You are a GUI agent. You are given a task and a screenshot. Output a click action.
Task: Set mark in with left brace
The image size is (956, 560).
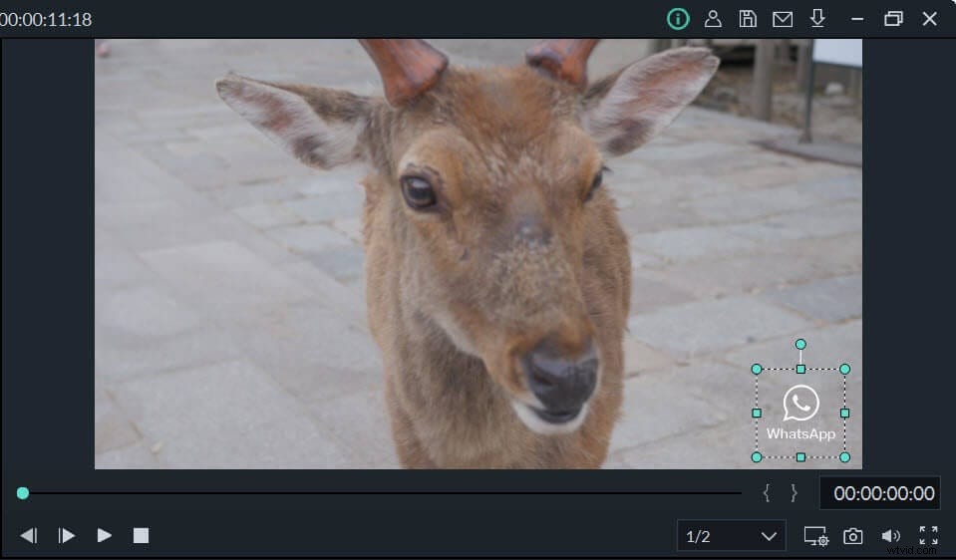767,493
